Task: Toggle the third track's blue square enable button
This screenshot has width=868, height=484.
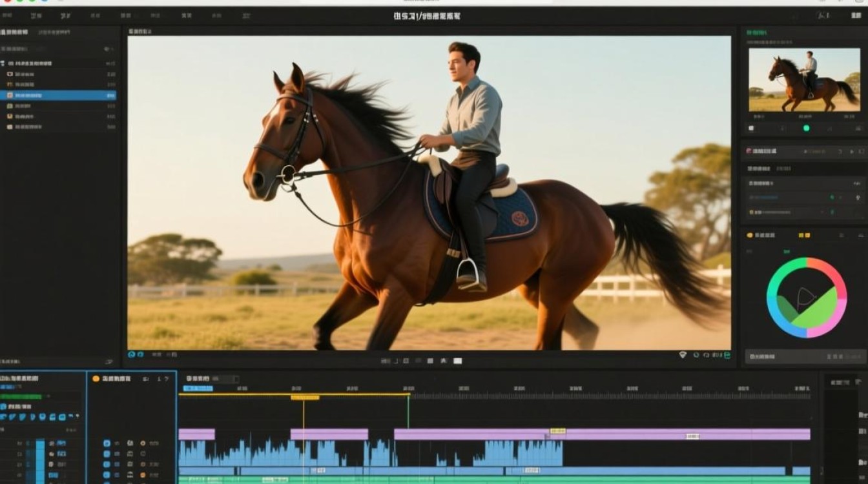Action: point(107,465)
